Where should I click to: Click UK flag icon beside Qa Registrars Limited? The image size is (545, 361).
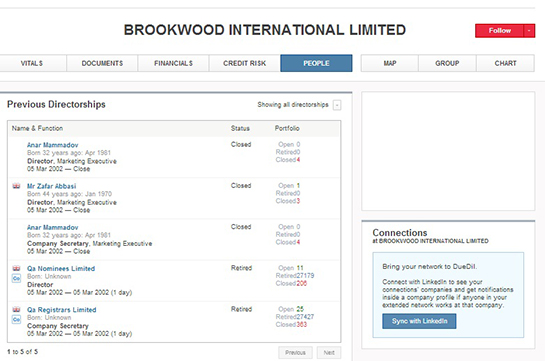pos(16,309)
